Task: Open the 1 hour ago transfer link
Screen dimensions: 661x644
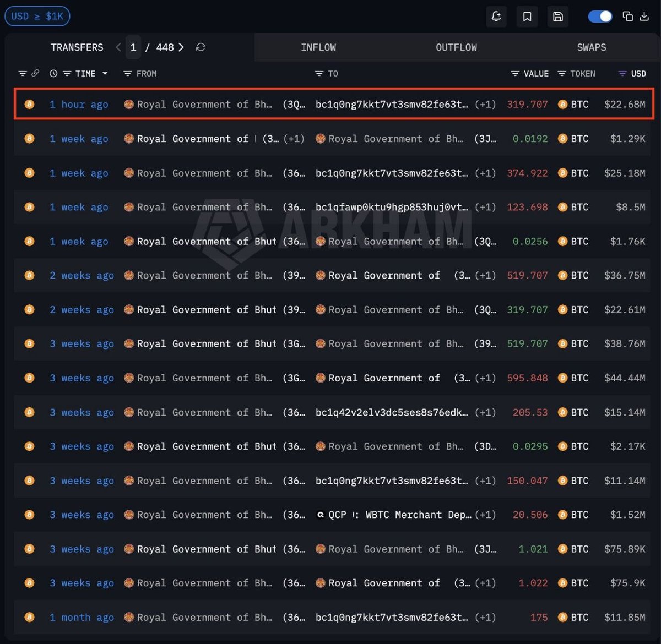Action: (79, 104)
